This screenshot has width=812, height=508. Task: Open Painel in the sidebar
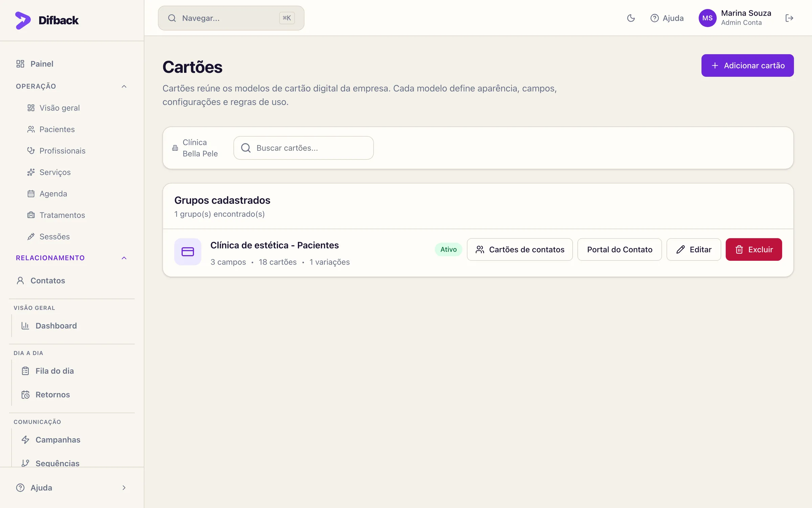pos(72,64)
